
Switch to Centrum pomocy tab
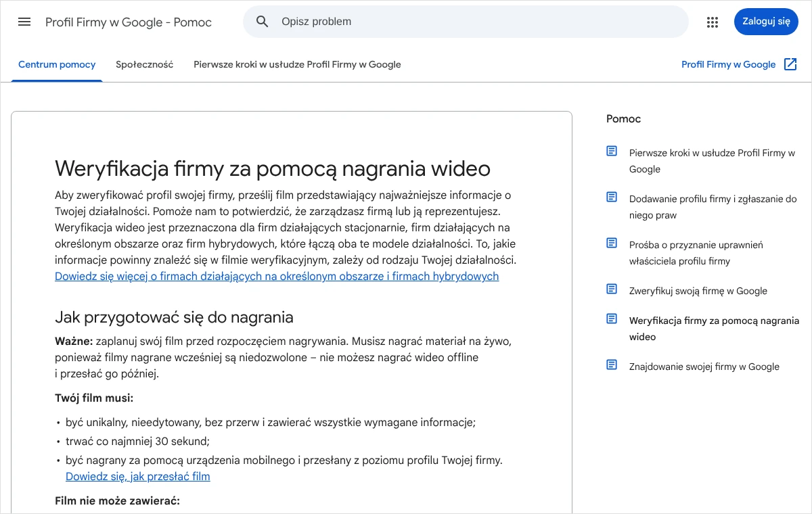pyautogui.click(x=57, y=65)
